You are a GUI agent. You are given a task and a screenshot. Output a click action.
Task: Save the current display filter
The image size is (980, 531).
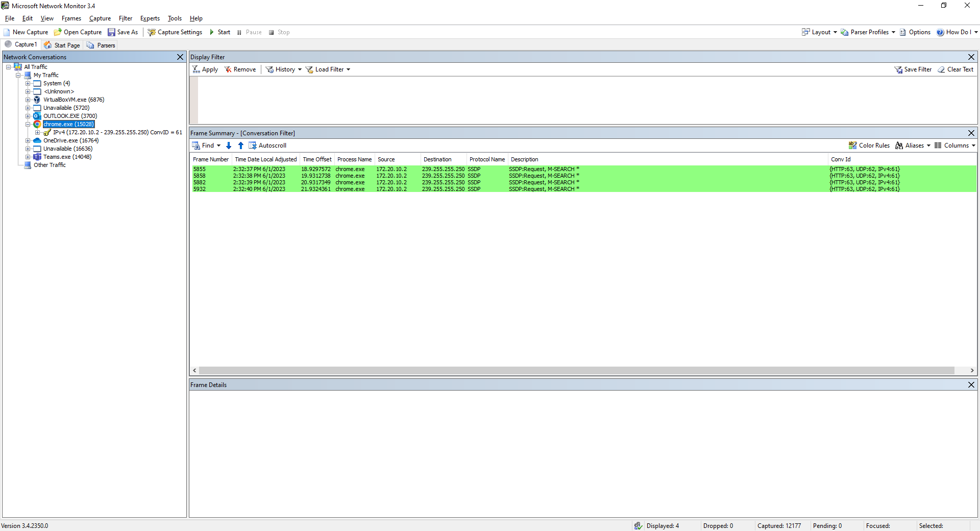click(x=913, y=69)
